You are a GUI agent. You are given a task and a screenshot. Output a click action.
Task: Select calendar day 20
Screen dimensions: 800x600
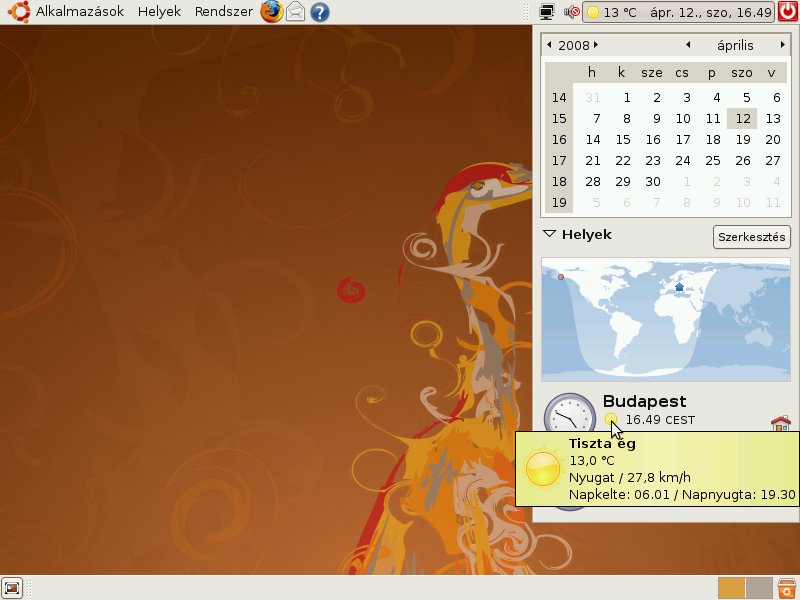pyautogui.click(x=772, y=139)
